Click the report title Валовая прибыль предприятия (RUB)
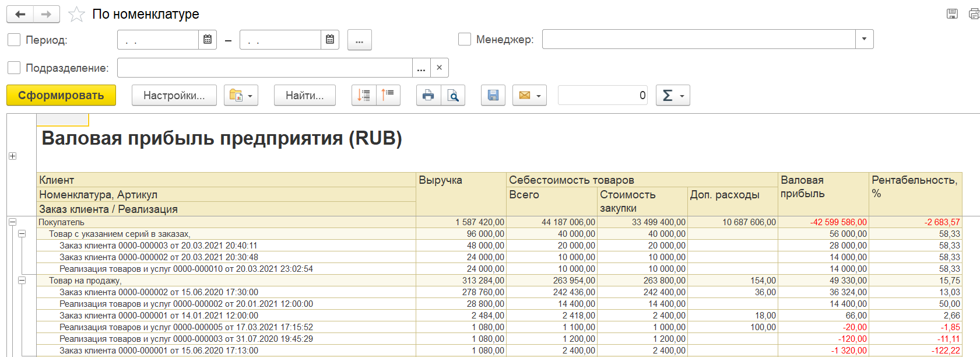This screenshot has width=980, height=357. 222,138
